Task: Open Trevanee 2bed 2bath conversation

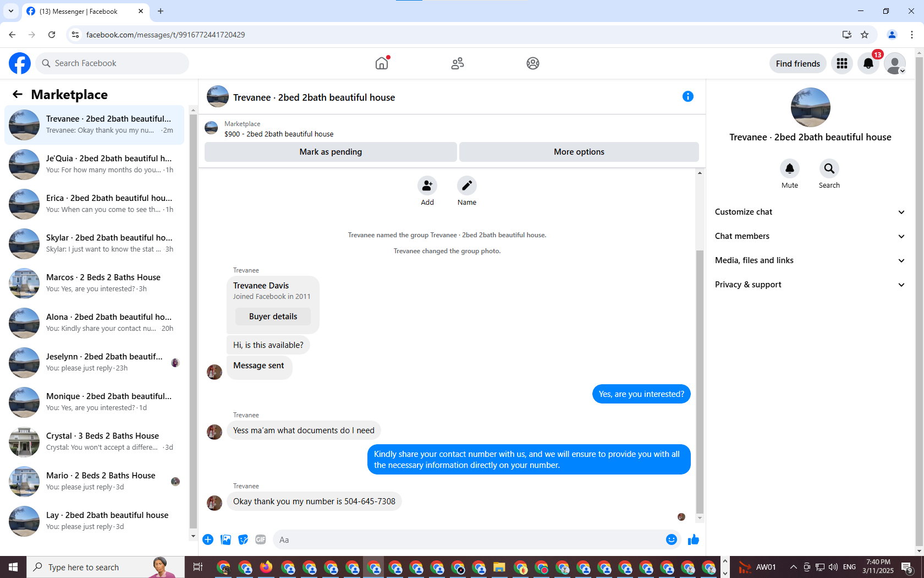Action: pyautogui.click(x=95, y=125)
